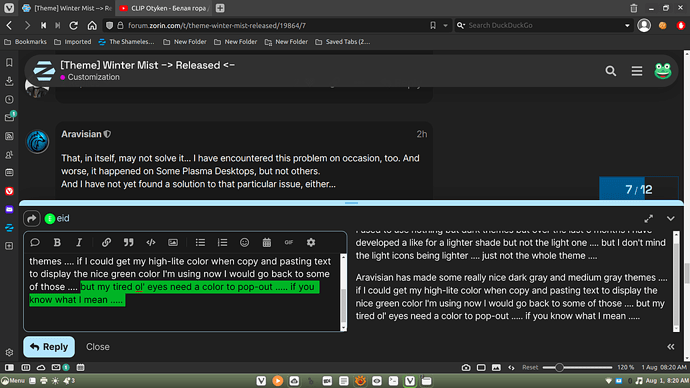690x388 pixels.
Task: Click the composer resize grippie bar
Action: 351,203
